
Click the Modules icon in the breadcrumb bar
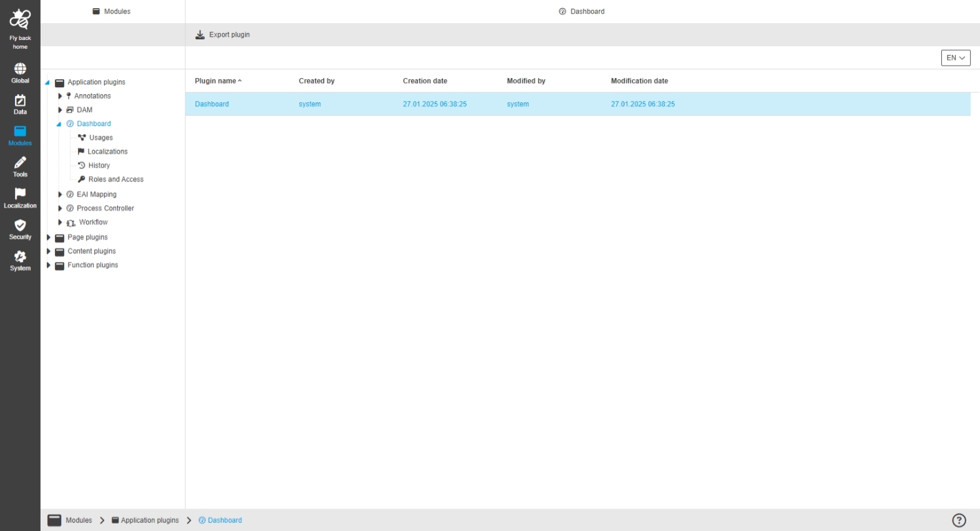pyautogui.click(x=55, y=520)
